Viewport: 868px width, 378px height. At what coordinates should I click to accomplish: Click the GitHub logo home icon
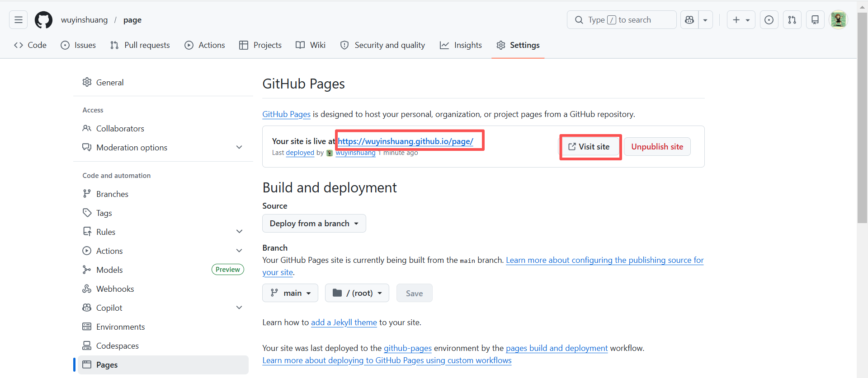tap(43, 20)
